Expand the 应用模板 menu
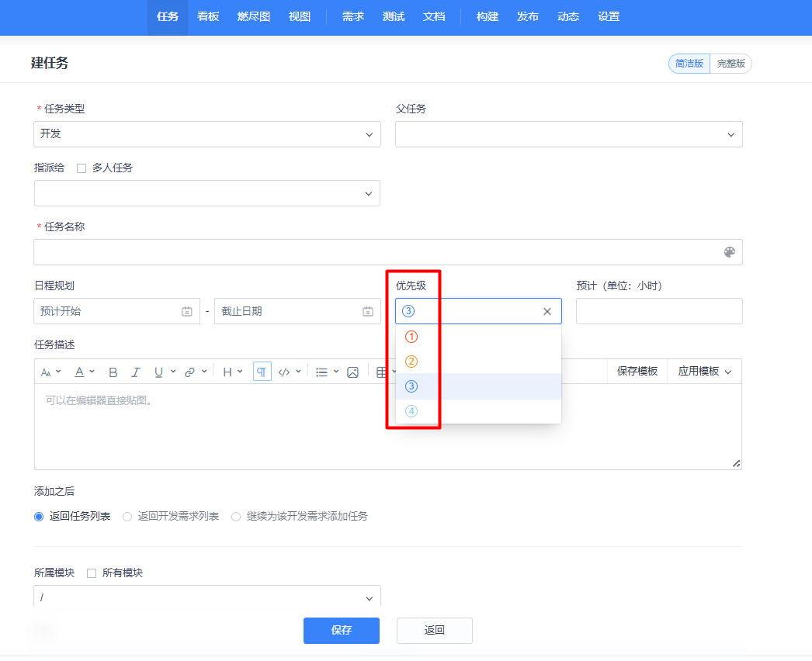 click(x=704, y=371)
